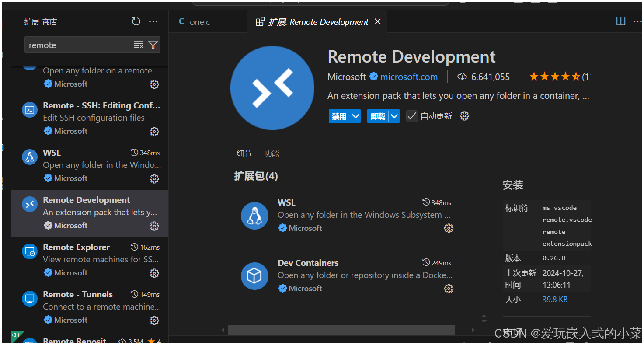Viewport: 644px width, 345px height.
Task: Click the 348ms activation time in sidebar WSL row
Action: [x=145, y=153]
